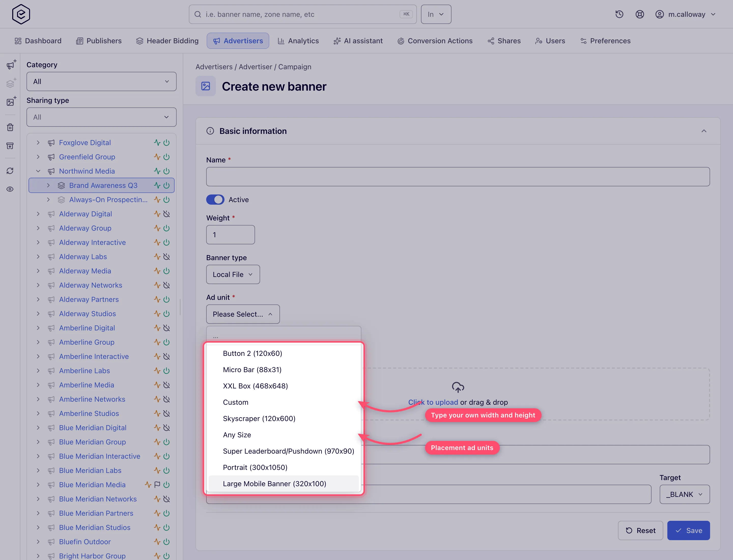The image size is (733, 560).
Task: Click the Click to upload link
Action: point(433,402)
